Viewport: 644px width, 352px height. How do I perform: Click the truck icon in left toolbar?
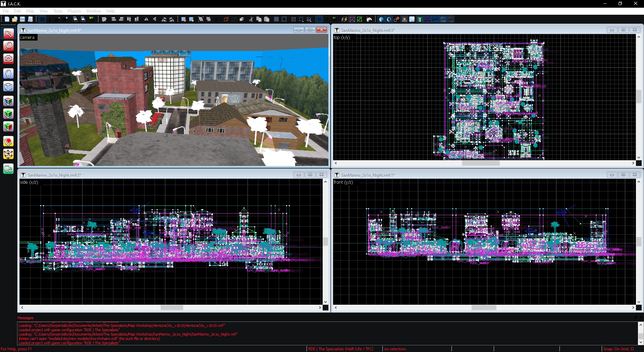tap(8, 169)
